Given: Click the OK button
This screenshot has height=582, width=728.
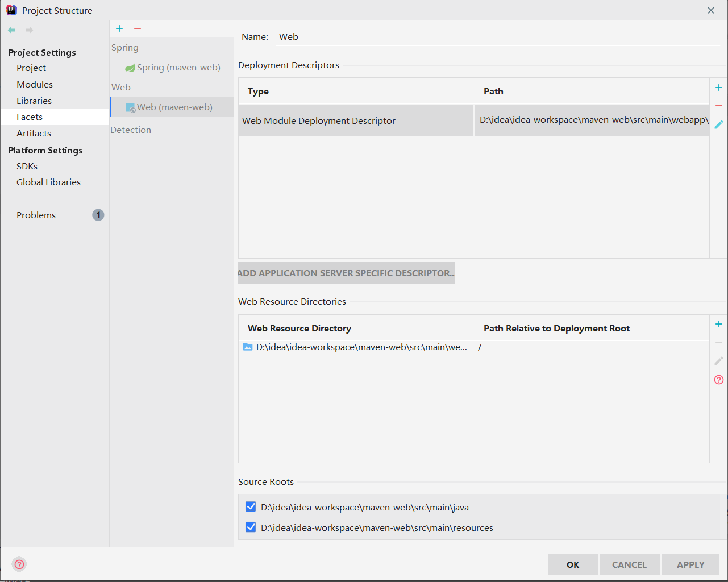Looking at the screenshot, I should (x=573, y=564).
